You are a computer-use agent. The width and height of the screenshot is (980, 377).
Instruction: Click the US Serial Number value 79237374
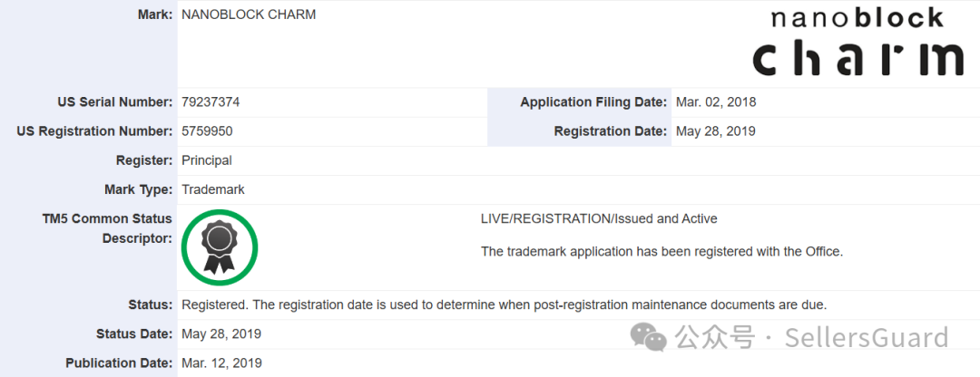click(x=211, y=102)
